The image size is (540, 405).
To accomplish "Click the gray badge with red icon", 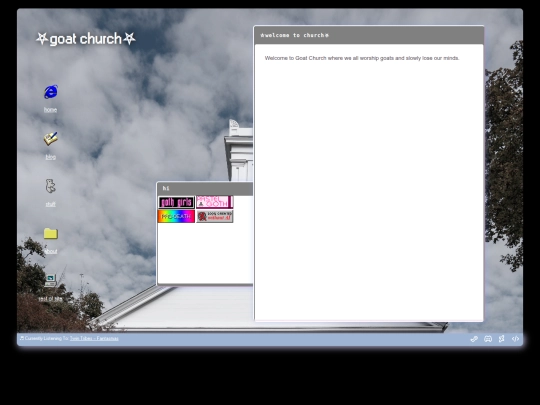I will click(x=215, y=217).
